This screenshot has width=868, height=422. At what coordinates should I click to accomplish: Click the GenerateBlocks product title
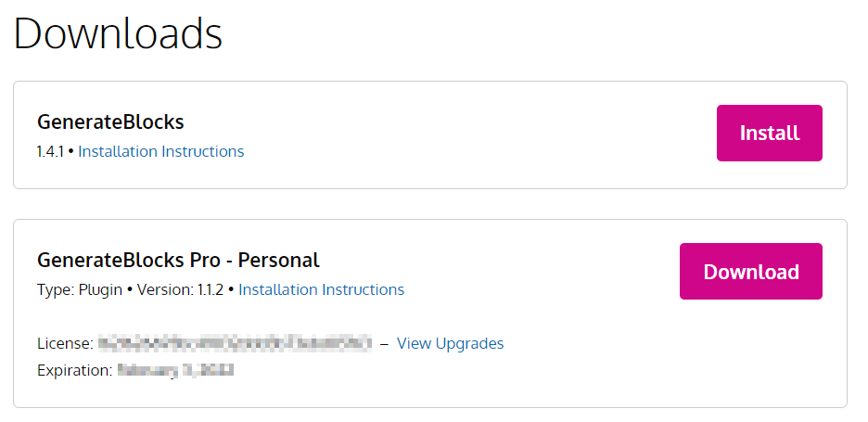(x=110, y=121)
